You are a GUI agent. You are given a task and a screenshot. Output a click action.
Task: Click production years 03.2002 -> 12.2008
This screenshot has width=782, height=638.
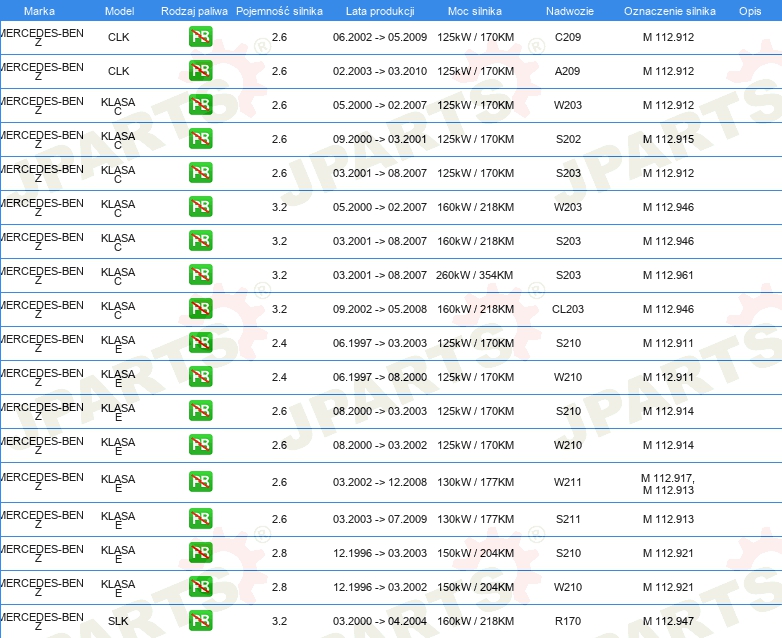click(380, 482)
